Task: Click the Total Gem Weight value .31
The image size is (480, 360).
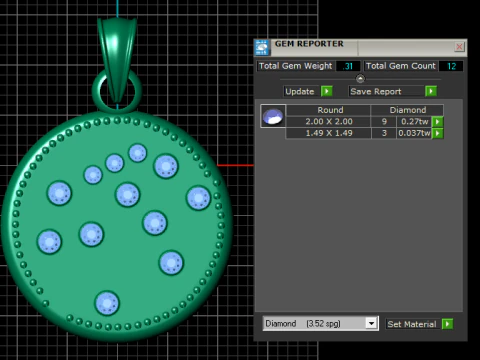Action: coord(348,66)
